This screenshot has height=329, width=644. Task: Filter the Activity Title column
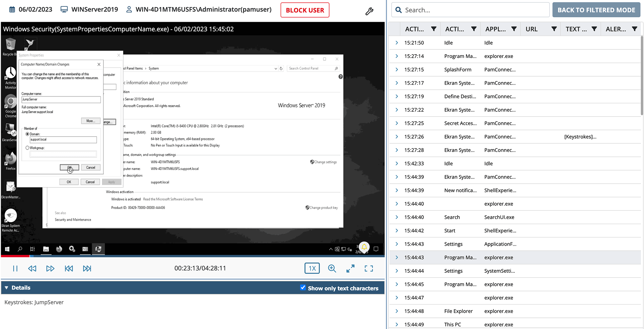tap(474, 29)
